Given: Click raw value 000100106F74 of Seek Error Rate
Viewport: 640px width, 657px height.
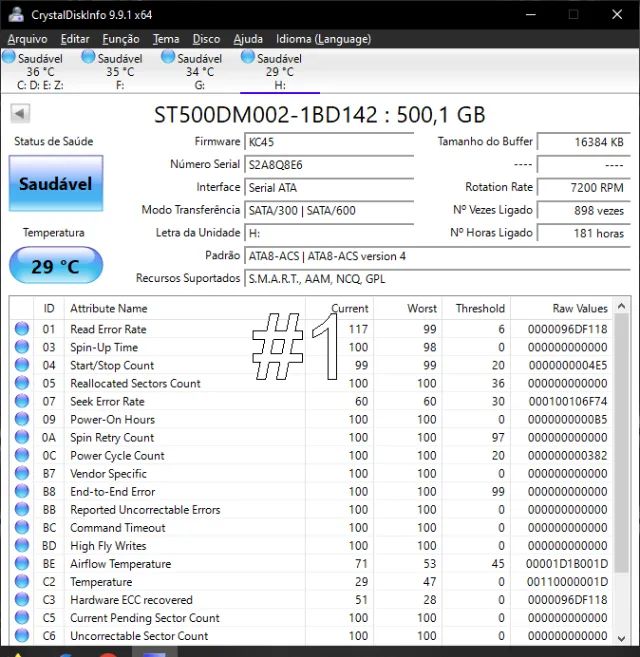Looking at the screenshot, I should [567, 401].
